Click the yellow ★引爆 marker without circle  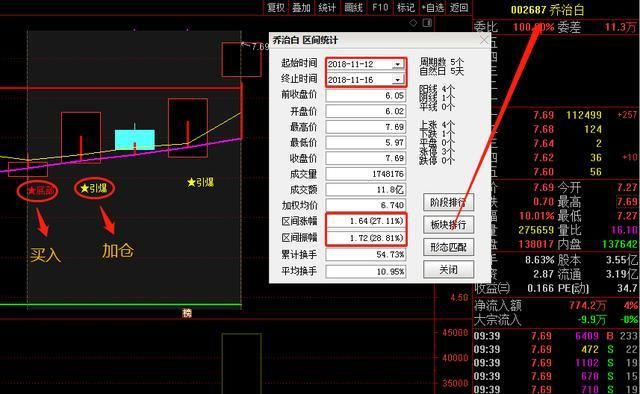[x=200, y=182]
